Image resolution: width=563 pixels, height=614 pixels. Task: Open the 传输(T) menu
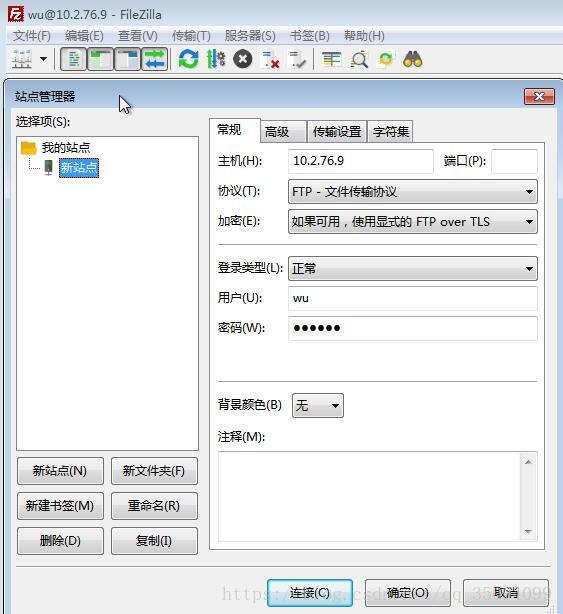191,36
